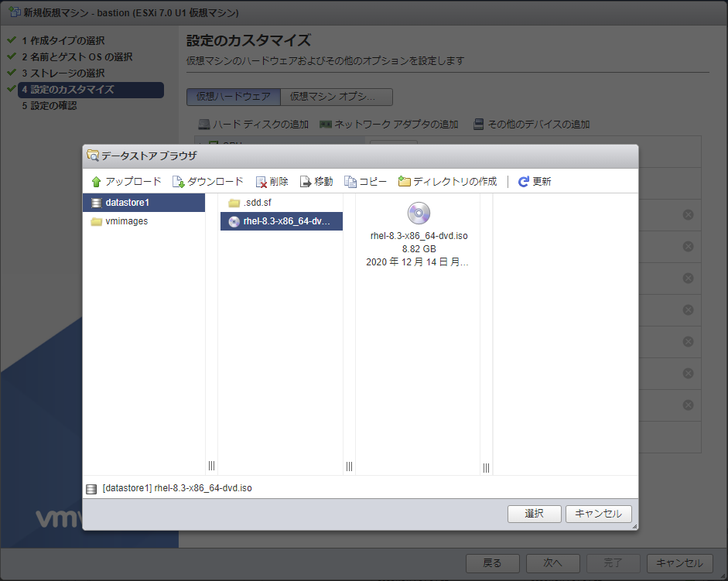This screenshot has height=581, width=728.
Task: Go to step 4 設定のカスタマイズ
Action: pyautogui.click(x=91, y=90)
